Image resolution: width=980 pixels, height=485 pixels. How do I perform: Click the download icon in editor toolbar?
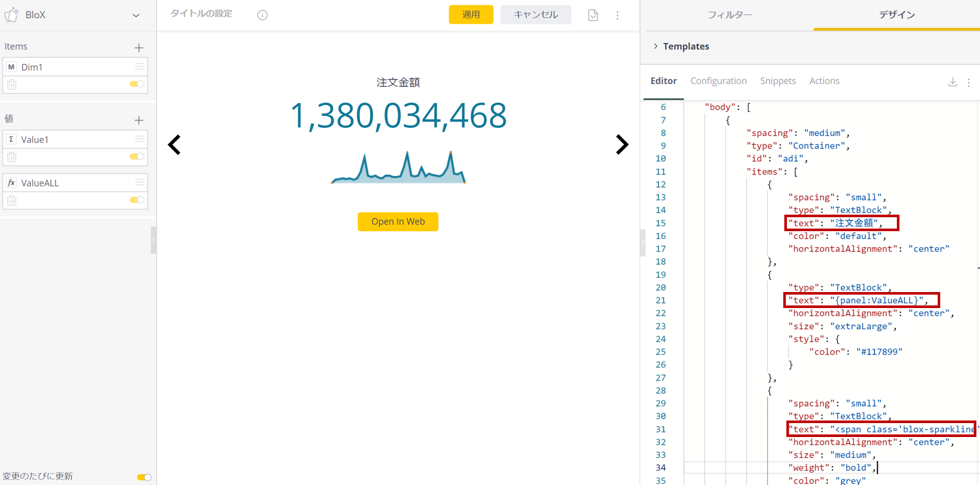pyautogui.click(x=953, y=82)
